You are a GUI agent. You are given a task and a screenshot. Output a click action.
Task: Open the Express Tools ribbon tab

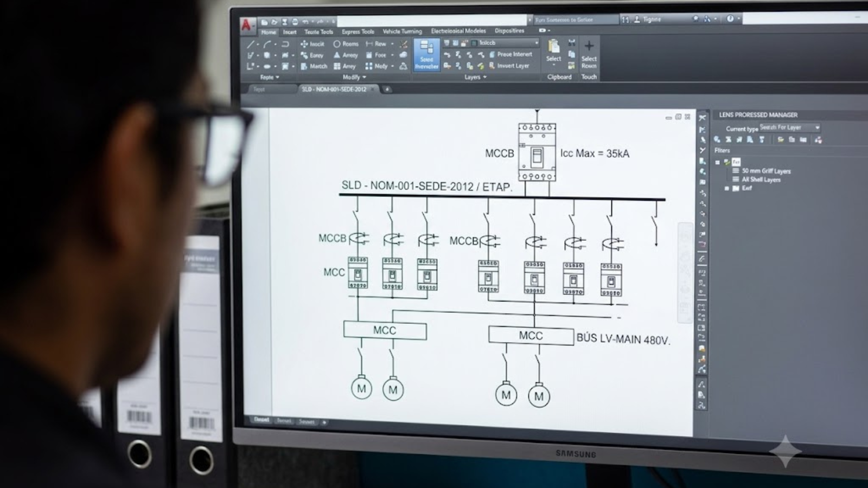358,32
